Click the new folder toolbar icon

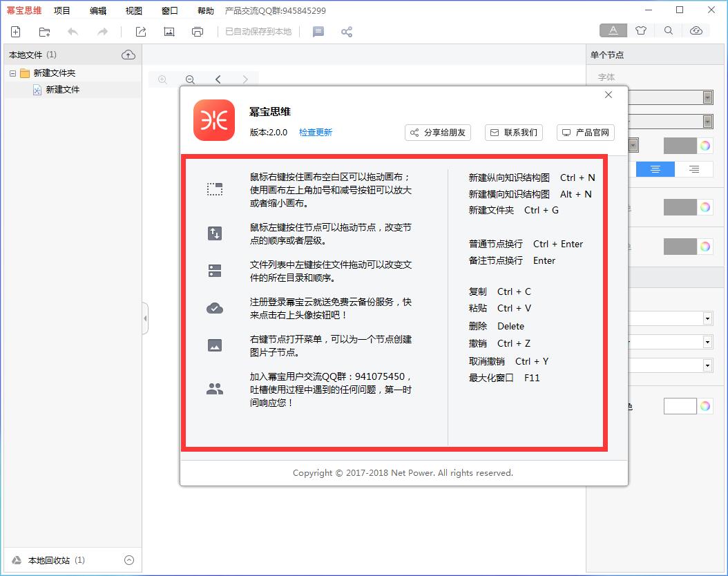45,32
